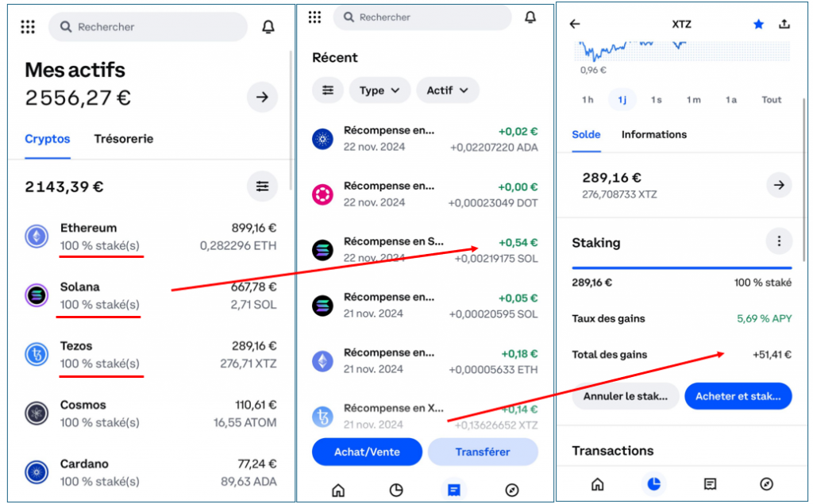Open apps grid menu in Récent screen

pyautogui.click(x=314, y=17)
